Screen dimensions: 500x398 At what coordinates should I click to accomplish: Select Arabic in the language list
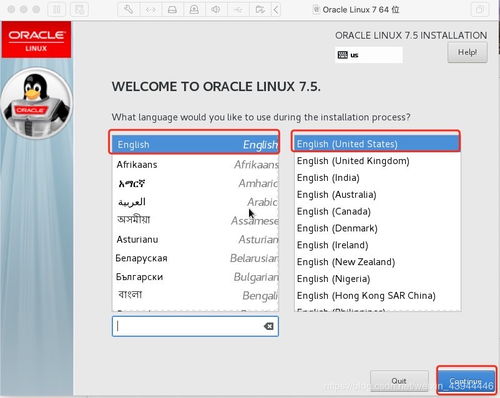[x=196, y=202]
